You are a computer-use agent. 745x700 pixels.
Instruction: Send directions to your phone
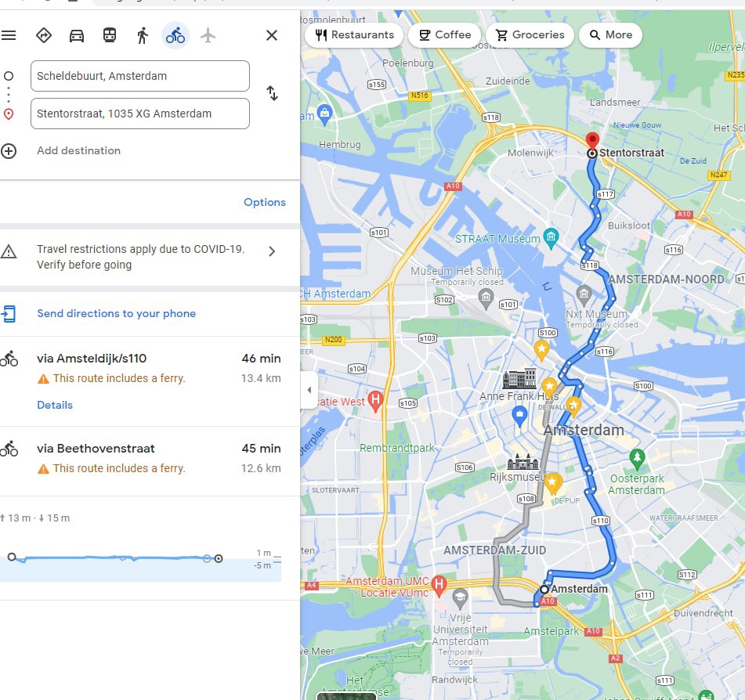click(117, 313)
